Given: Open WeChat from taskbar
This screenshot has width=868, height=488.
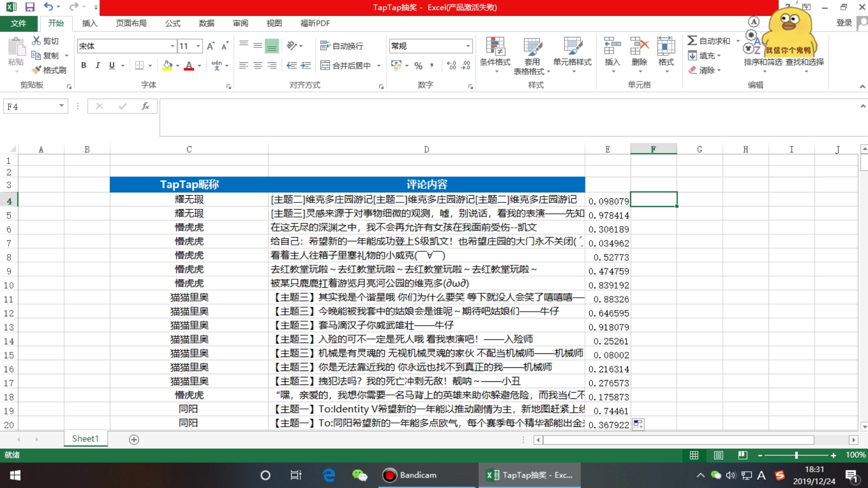Looking at the screenshot, I should [x=360, y=475].
